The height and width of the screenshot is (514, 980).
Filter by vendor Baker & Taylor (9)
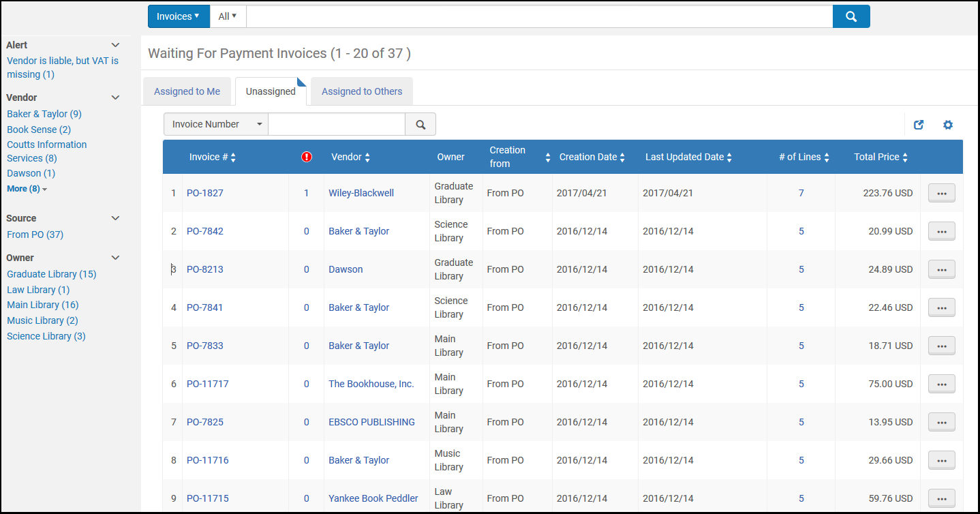44,114
